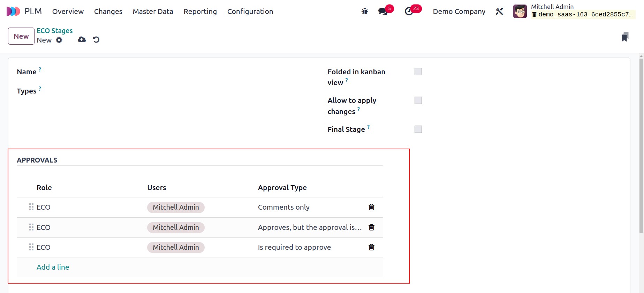Screen dimensions: 644x293
Task: Open the conversations chat icon
Action: (x=383, y=12)
